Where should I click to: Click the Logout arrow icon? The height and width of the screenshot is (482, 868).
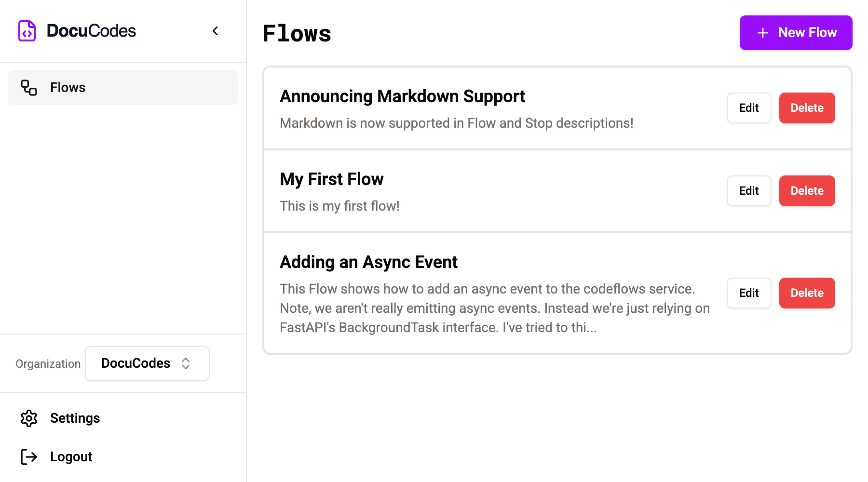[x=29, y=456]
